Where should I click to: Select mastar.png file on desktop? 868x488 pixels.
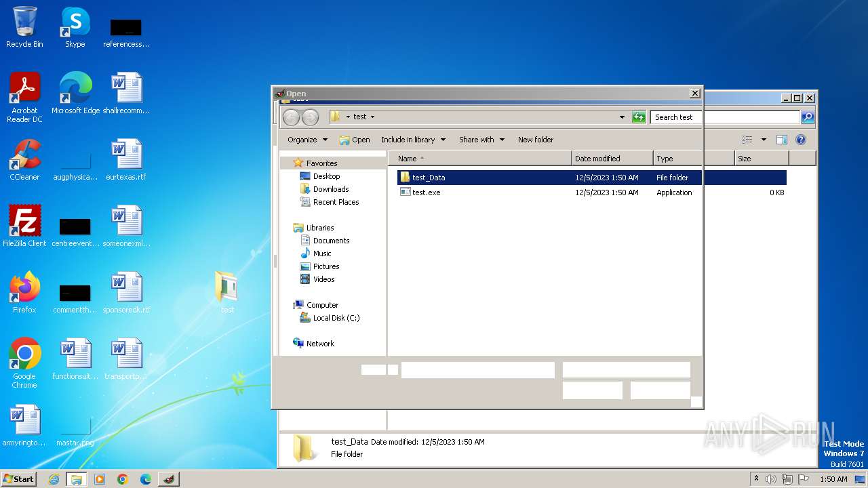(x=75, y=429)
